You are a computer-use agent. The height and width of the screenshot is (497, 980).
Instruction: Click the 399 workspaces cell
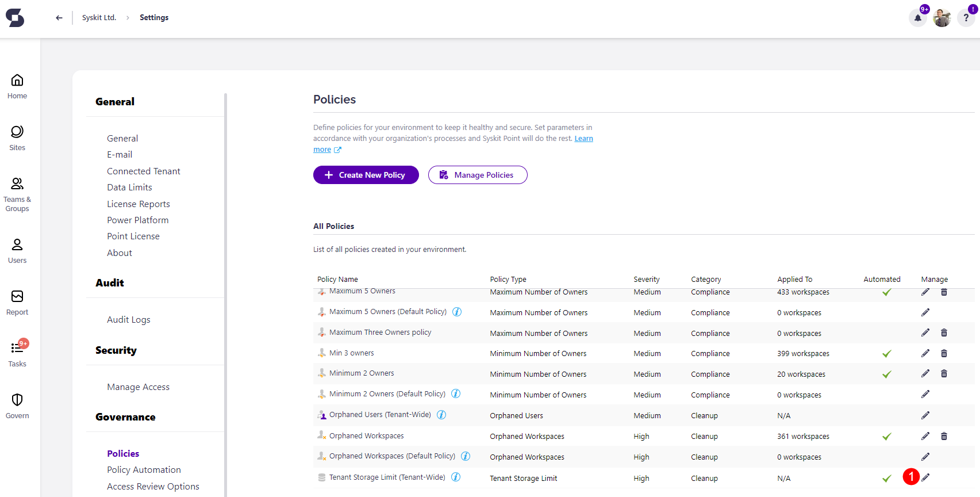pyautogui.click(x=804, y=354)
